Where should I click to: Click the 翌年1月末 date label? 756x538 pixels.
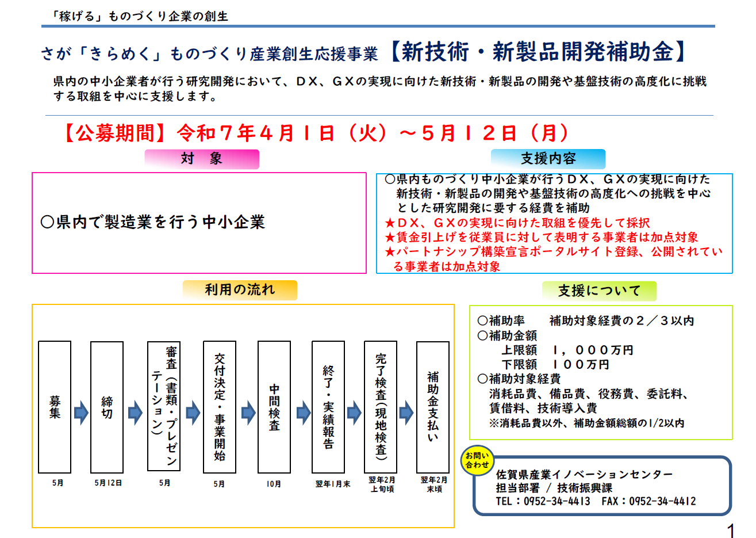pyautogui.click(x=333, y=484)
